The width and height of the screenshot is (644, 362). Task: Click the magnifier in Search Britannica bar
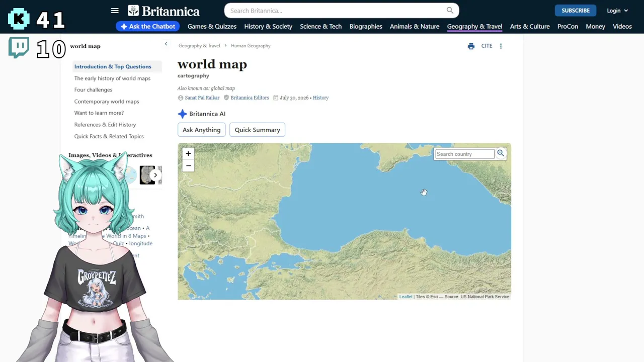pyautogui.click(x=450, y=11)
